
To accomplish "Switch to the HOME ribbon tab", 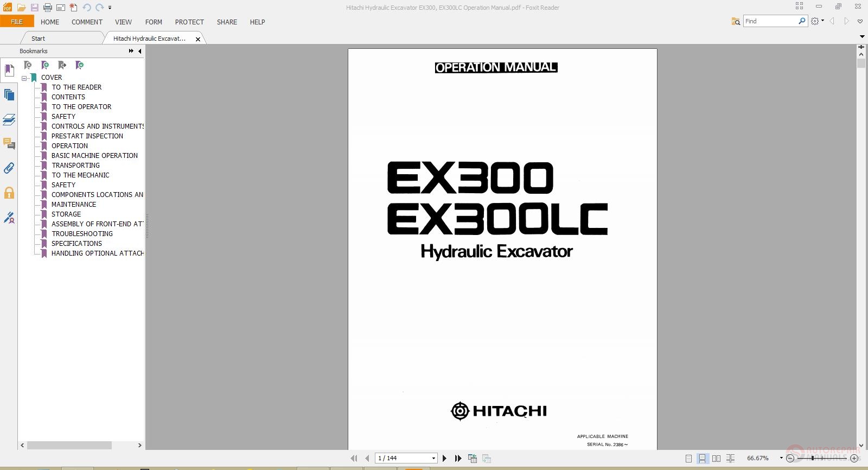I will click(50, 22).
